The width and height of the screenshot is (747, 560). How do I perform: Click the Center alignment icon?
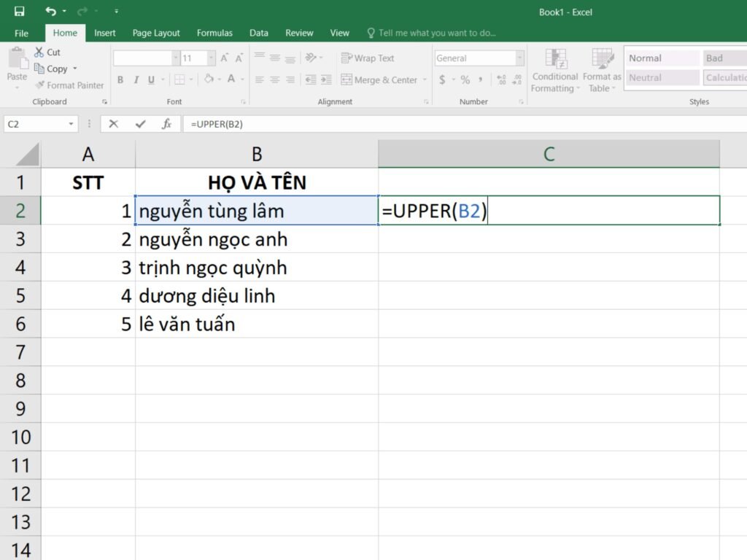(x=275, y=80)
